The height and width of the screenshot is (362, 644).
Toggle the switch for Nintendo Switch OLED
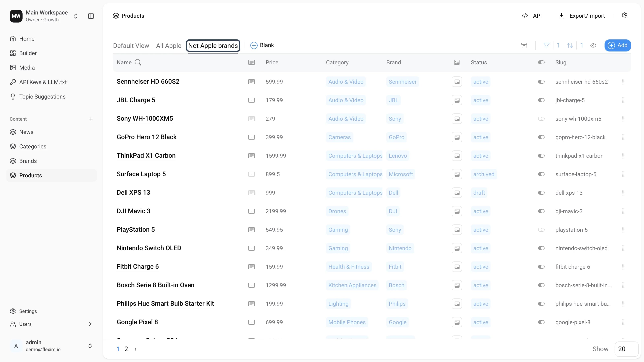[541, 248]
